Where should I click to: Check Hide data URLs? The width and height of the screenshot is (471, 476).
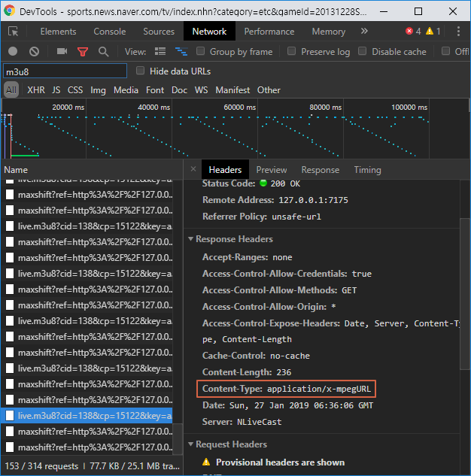click(140, 71)
